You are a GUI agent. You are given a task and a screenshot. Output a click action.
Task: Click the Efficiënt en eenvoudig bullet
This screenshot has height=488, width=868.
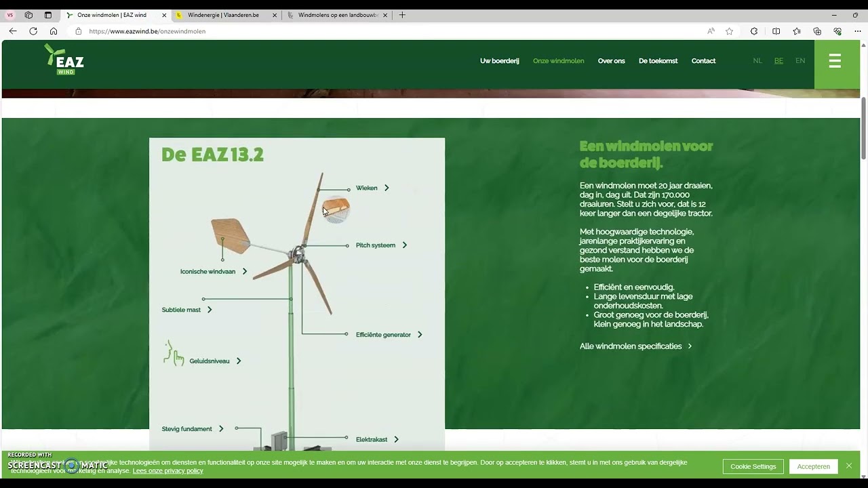[634, 287]
